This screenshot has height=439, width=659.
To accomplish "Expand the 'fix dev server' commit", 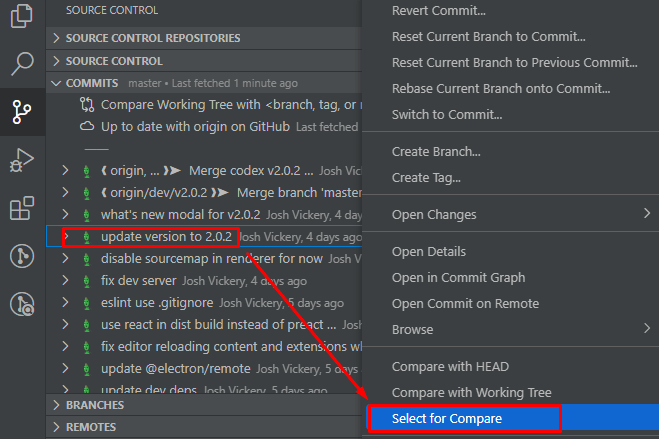I will [65, 280].
